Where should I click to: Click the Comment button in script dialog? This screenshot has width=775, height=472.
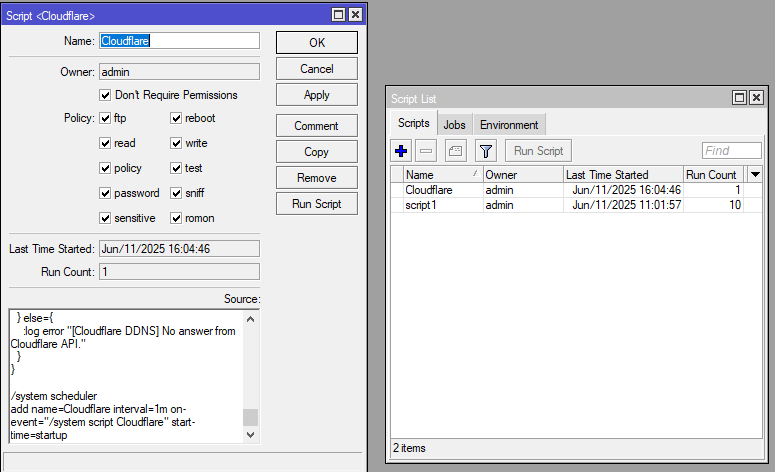[x=317, y=126]
